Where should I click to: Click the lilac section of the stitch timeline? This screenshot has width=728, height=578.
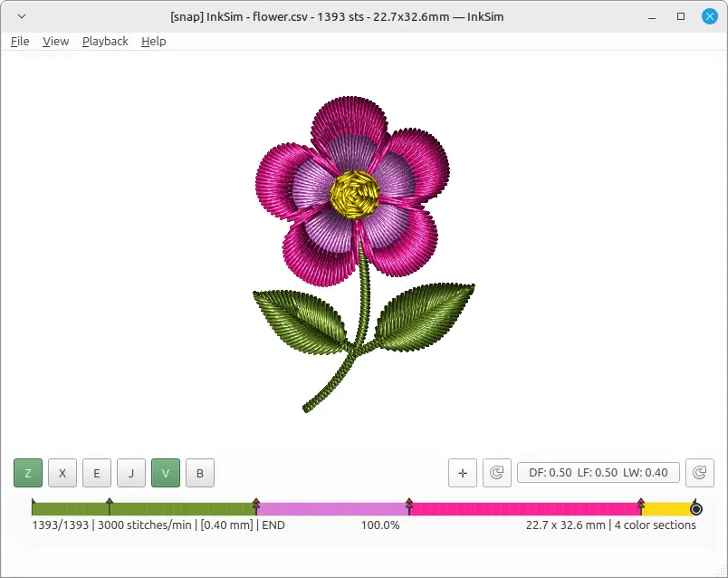[x=332, y=509]
